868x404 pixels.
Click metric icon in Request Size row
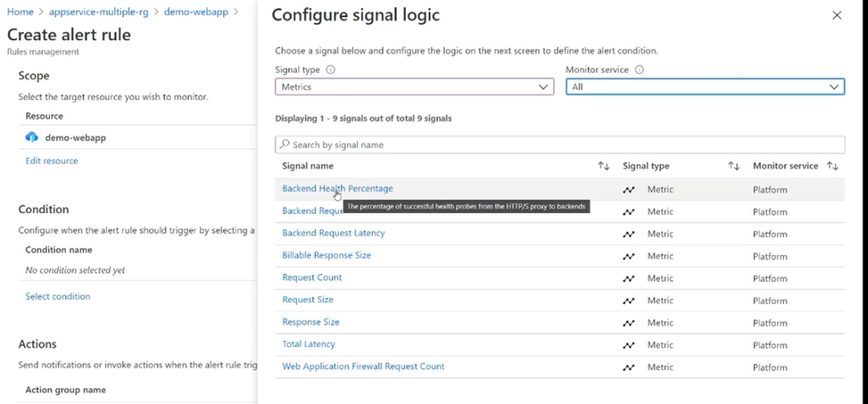pyautogui.click(x=628, y=301)
